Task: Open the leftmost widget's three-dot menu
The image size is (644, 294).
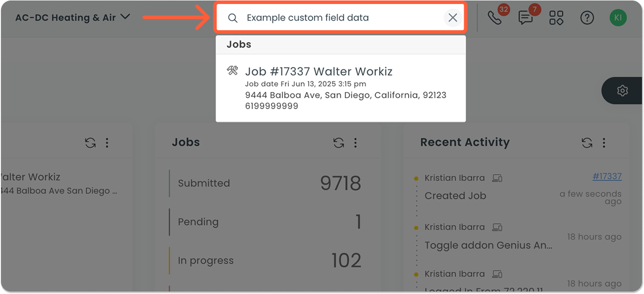Action: point(107,143)
